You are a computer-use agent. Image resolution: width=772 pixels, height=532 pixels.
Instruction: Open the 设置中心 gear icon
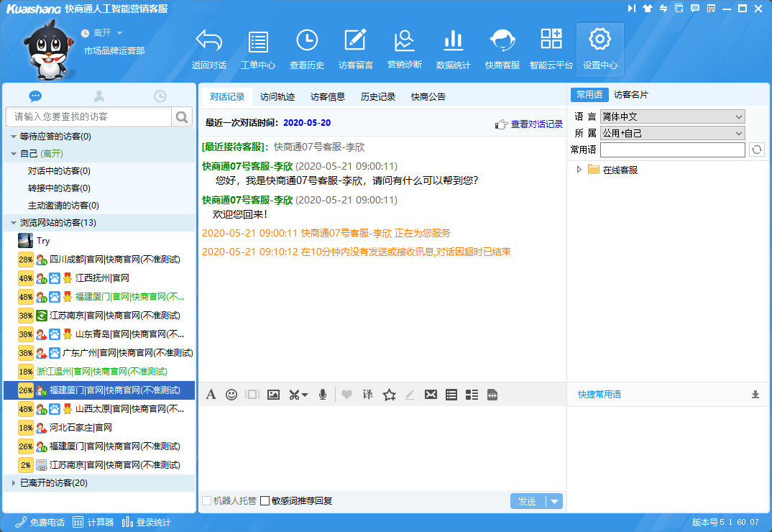599,42
